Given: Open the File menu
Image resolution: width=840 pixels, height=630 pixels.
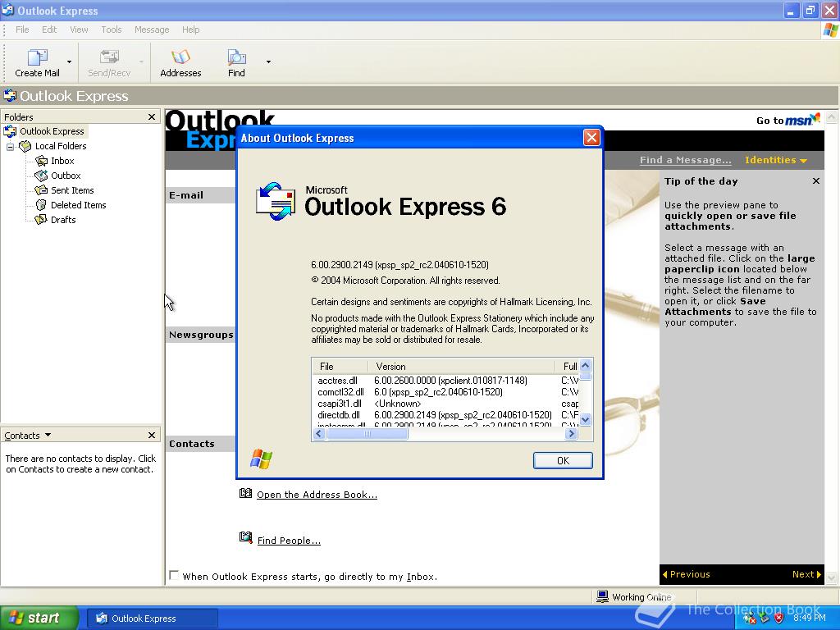Looking at the screenshot, I should [x=22, y=30].
